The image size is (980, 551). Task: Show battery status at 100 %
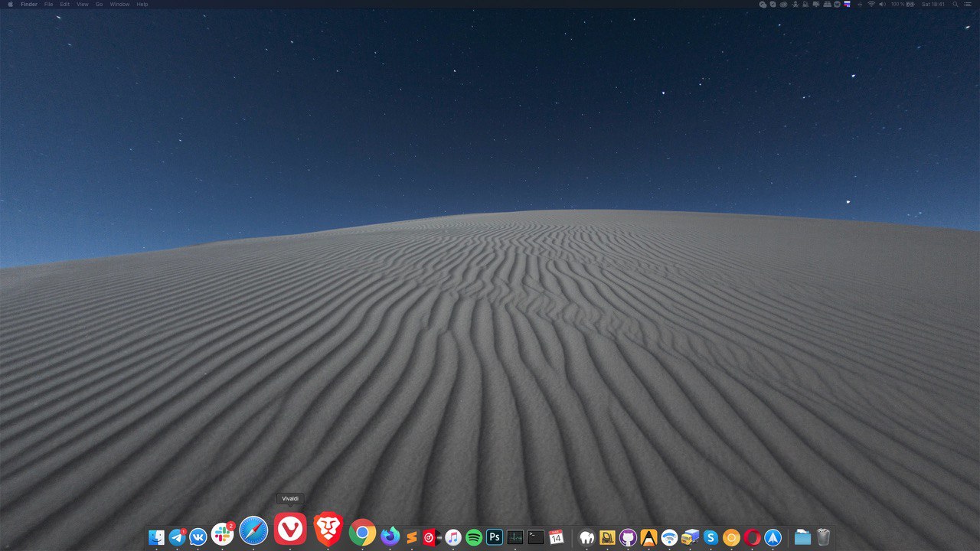903,4
